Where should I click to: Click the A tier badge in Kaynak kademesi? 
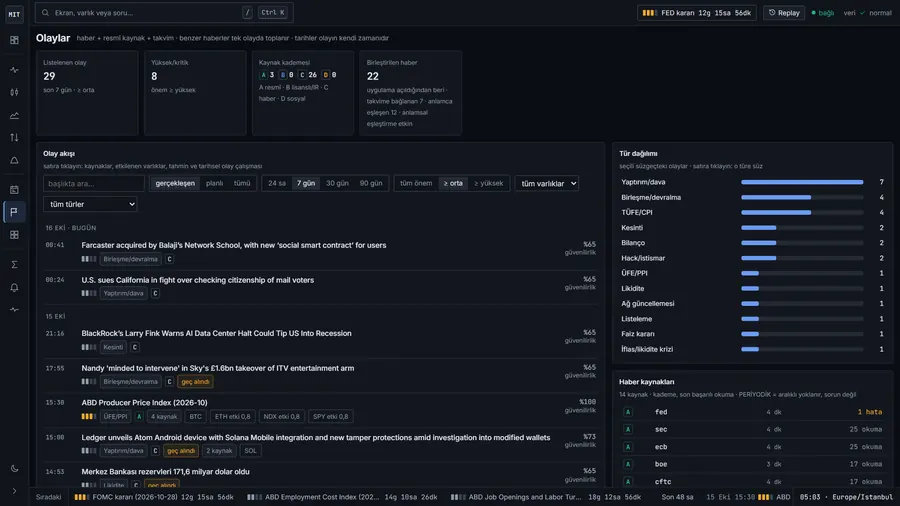[x=263, y=75]
